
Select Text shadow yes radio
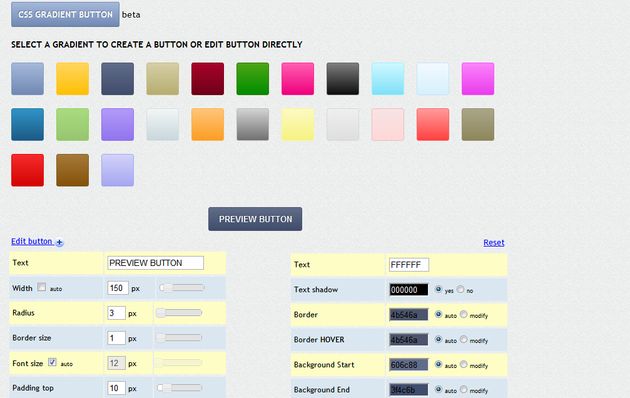point(438,289)
